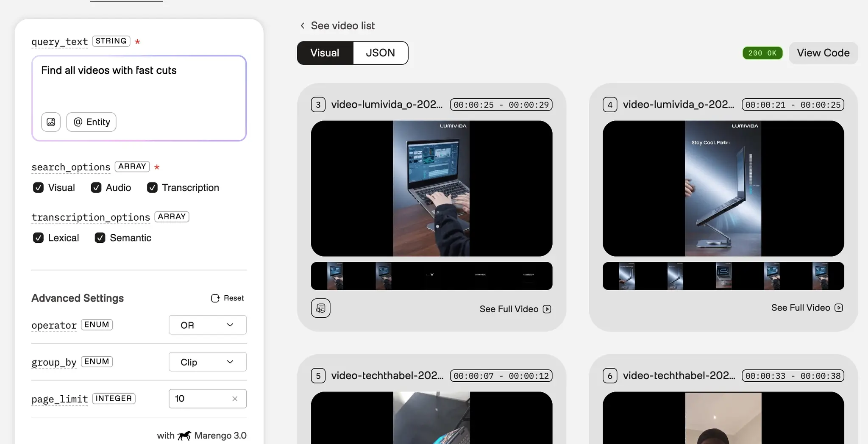Click the 200 OK status badge
This screenshot has width=868, height=444.
tap(762, 53)
